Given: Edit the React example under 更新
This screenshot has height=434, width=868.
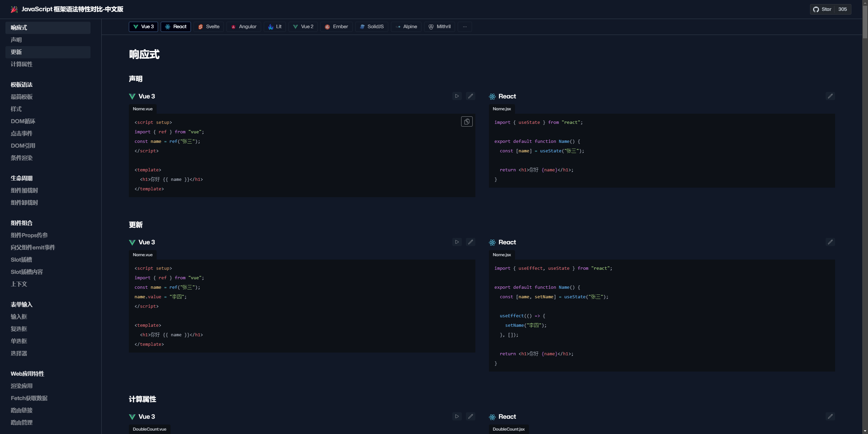Looking at the screenshot, I should coord(830,242).
